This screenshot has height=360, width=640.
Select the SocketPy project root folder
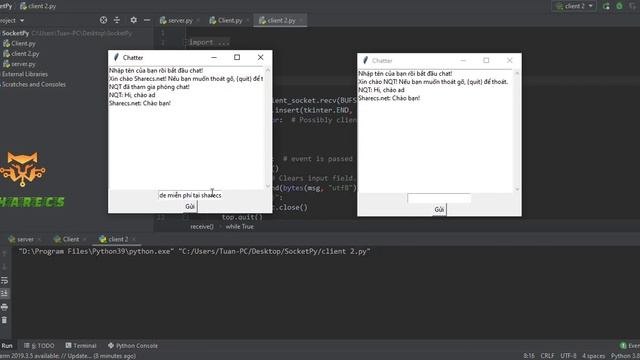15,33
